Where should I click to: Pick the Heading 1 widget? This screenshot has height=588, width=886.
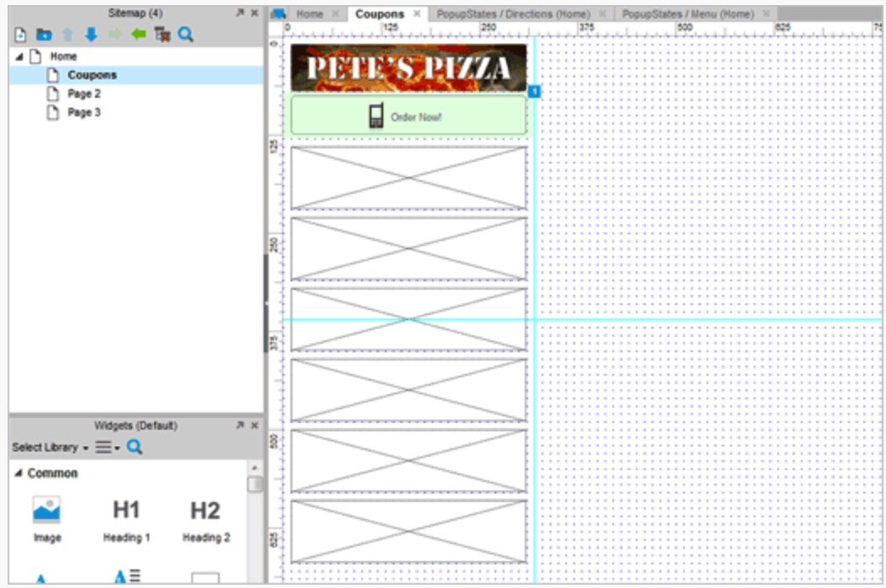click(126, 520)
